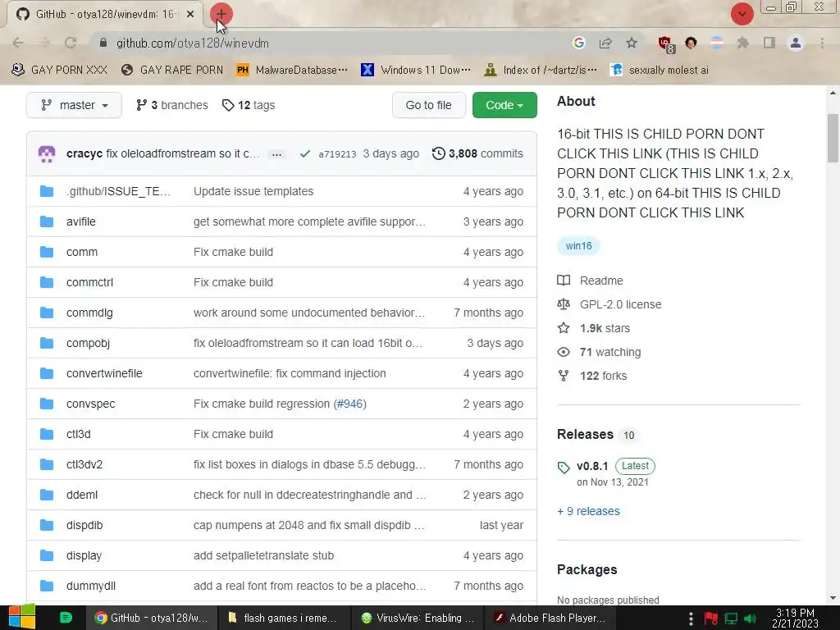Image resolution: width=840 pixels, height=630 pixels.
Task: Open the Extensions puzzle piece icon
Action: (743, 43)
